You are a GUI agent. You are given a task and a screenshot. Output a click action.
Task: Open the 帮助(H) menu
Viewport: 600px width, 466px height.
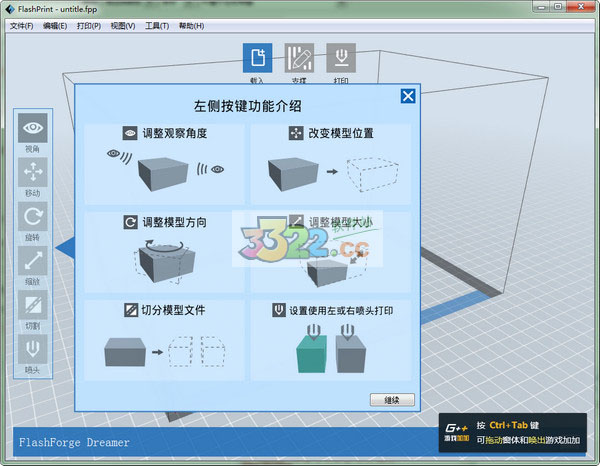[191, 26]
